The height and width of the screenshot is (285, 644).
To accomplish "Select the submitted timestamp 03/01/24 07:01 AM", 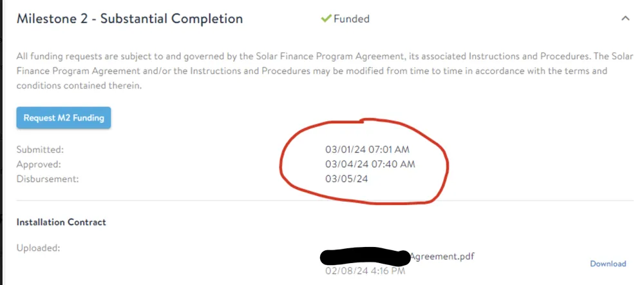I will [367, 150].
